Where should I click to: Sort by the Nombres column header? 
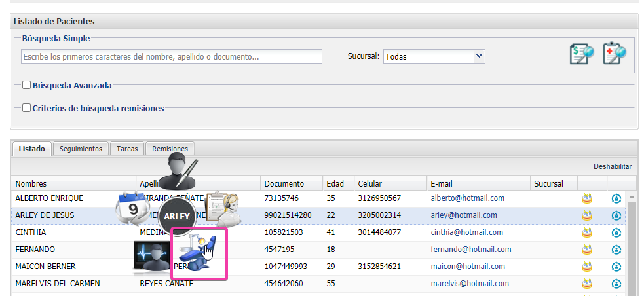74,183
